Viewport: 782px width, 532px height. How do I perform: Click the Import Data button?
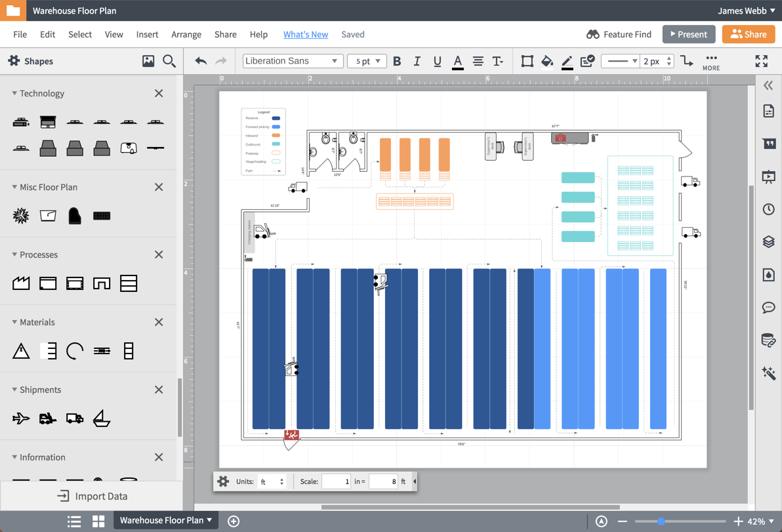pos(92,496)
